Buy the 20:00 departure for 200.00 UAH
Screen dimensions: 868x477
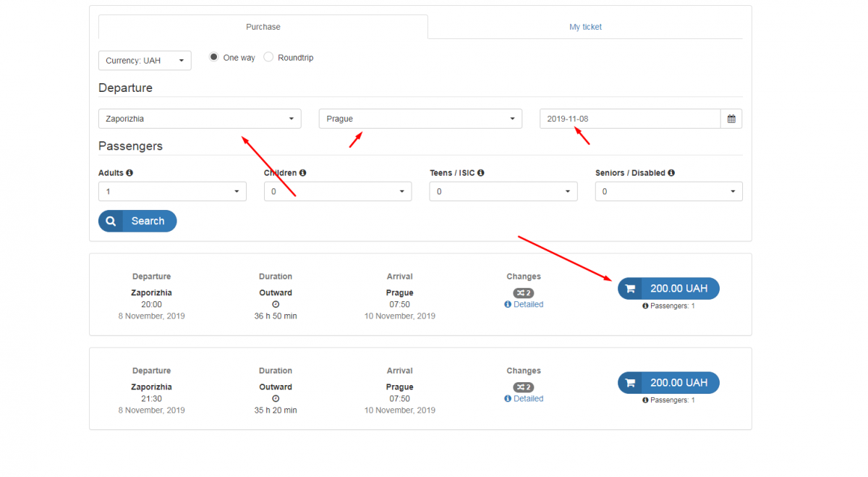point(668,288)
